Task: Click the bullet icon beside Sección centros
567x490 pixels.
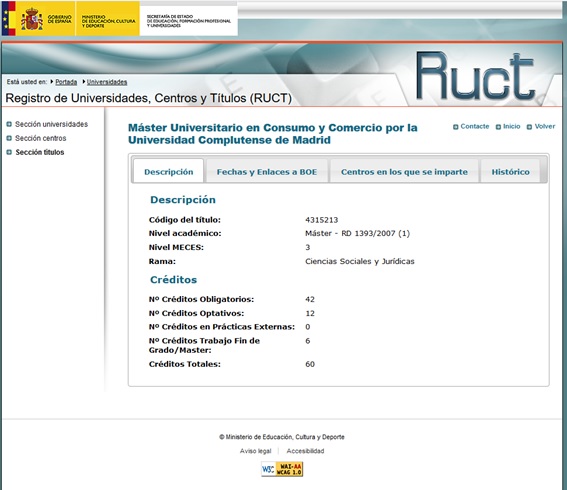Action: click(x=9, y=138)
